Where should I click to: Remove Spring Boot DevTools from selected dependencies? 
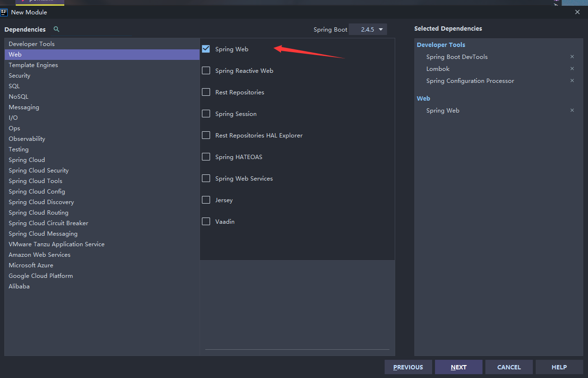tap(572, 57)
